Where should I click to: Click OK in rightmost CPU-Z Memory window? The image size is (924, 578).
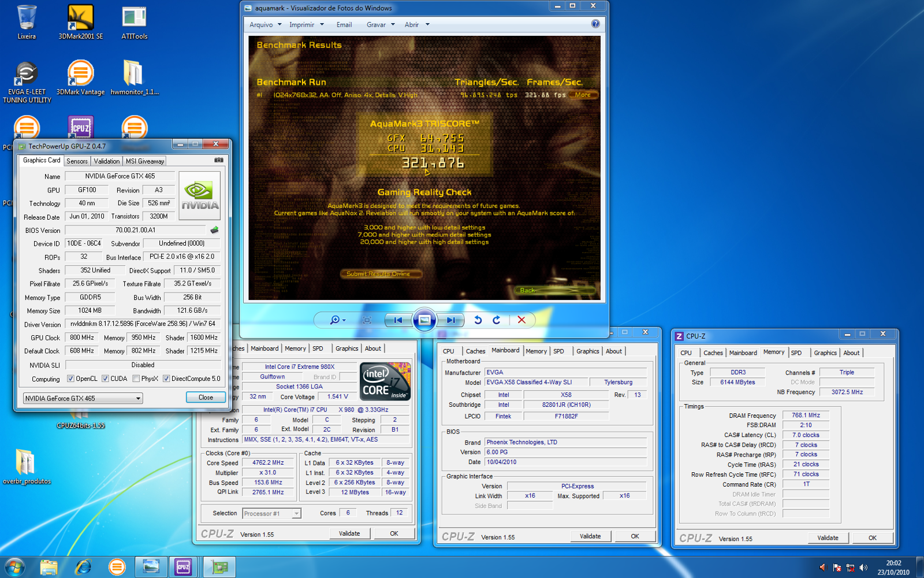(x=872, y=538)
